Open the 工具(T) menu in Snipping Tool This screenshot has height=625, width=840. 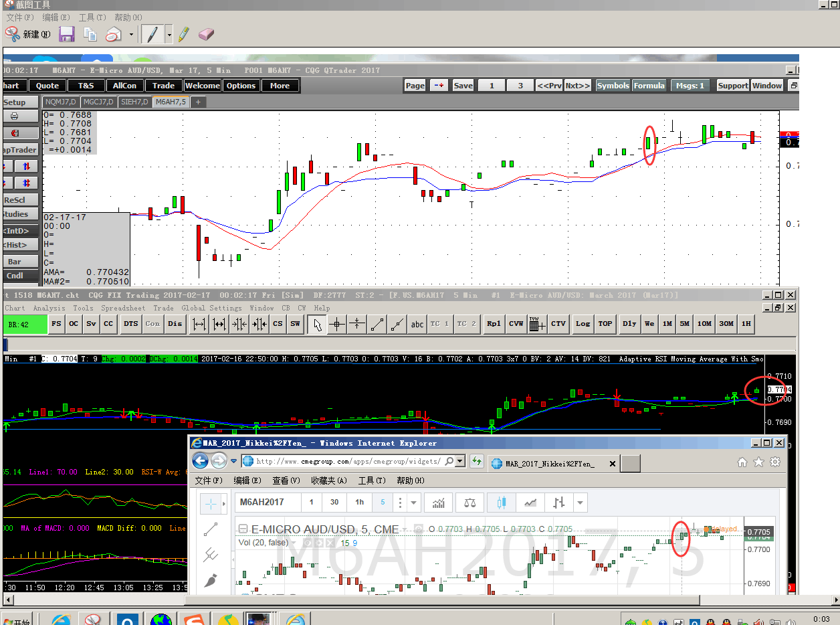click(92, 17)
